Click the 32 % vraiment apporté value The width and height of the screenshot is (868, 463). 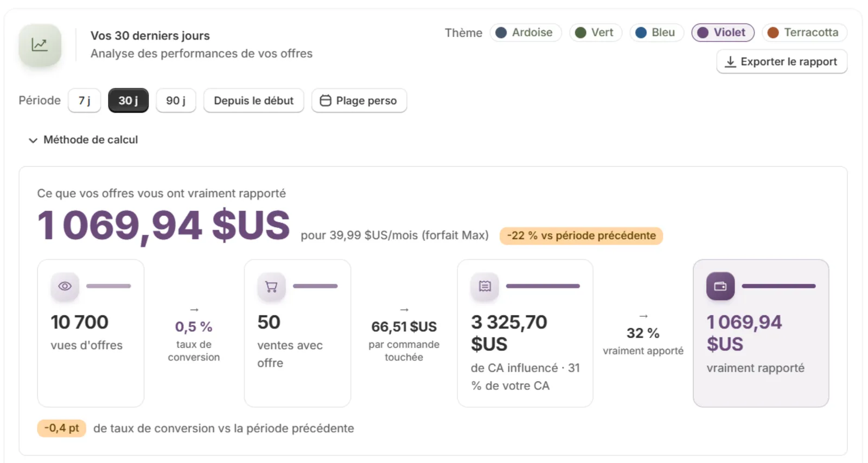point(643,333)
